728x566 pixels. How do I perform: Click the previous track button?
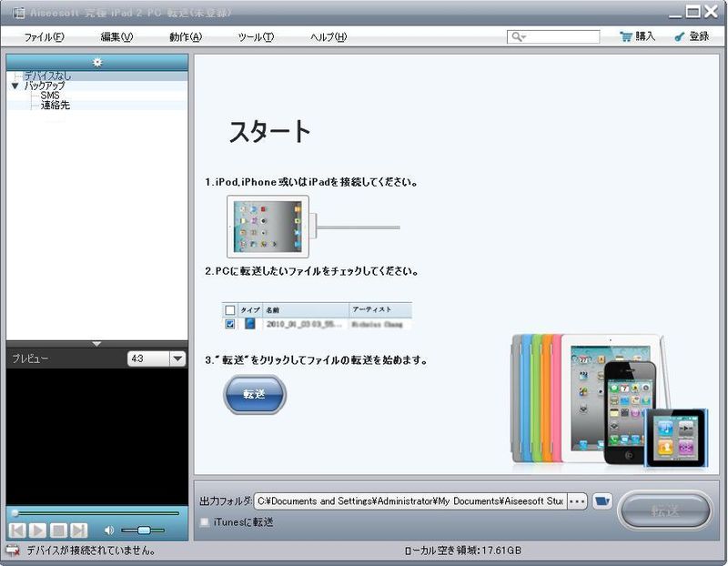pyautogui.click(x=17, y=530)
